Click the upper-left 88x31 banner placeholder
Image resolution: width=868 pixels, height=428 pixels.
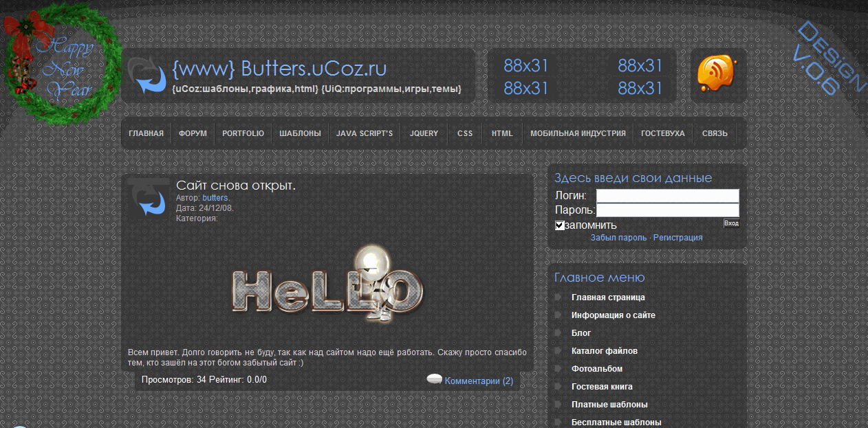coord(526,66)
